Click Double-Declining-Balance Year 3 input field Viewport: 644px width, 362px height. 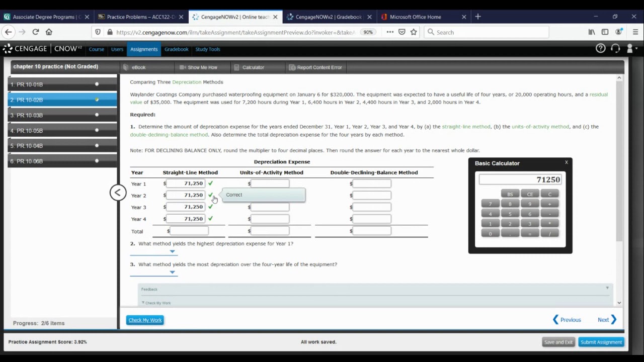pos(372,207)
